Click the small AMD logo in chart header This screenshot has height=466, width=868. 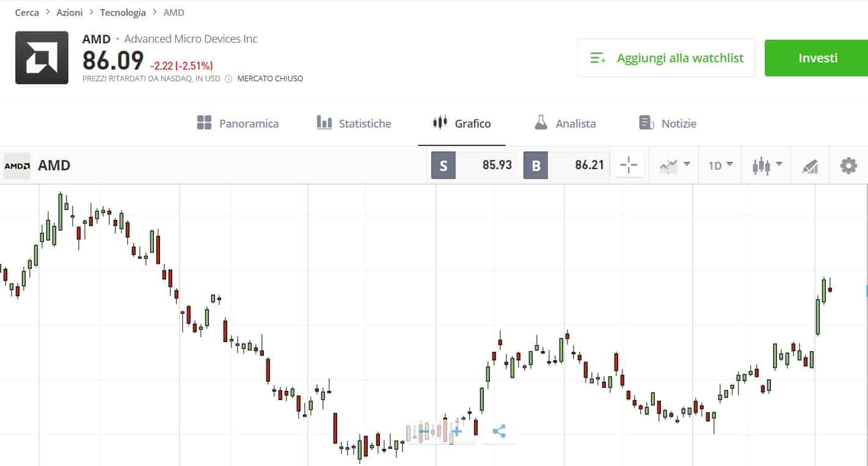tap(17, 166)
